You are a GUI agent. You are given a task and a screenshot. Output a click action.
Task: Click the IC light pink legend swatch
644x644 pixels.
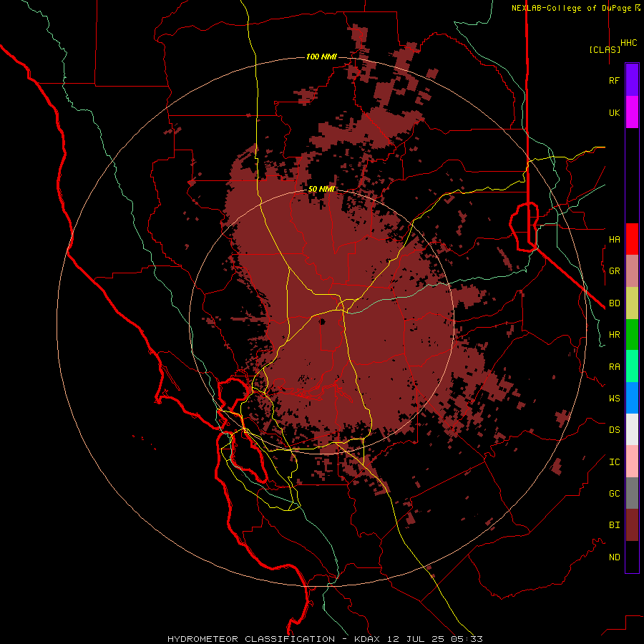(x=632, y=462)
